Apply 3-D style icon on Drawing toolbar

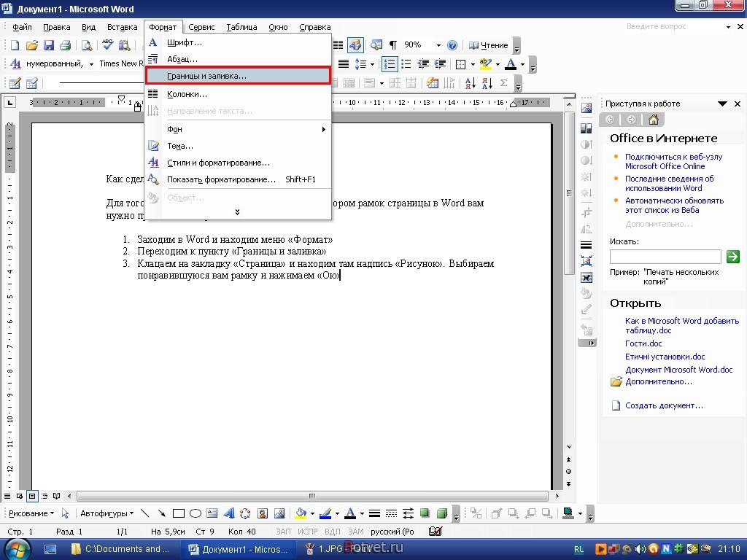coord(441,513)
